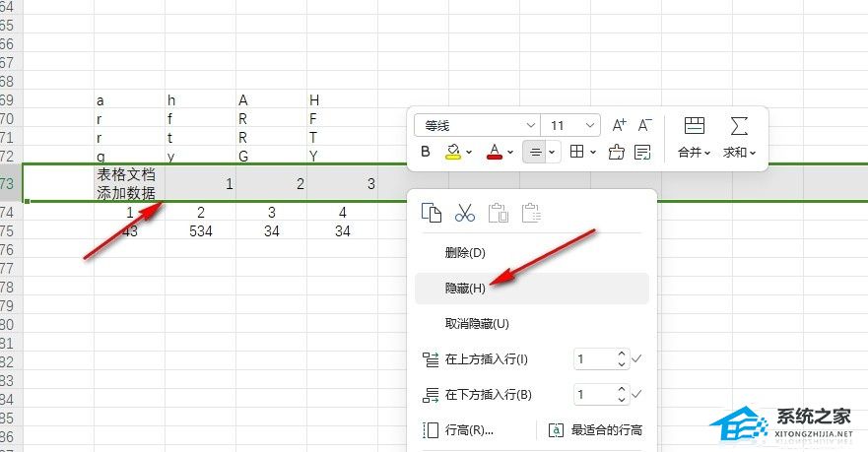Viewport: 868px width, 452px height.
Task: Select the cell with value 534
Action: (x=200, y=230)
